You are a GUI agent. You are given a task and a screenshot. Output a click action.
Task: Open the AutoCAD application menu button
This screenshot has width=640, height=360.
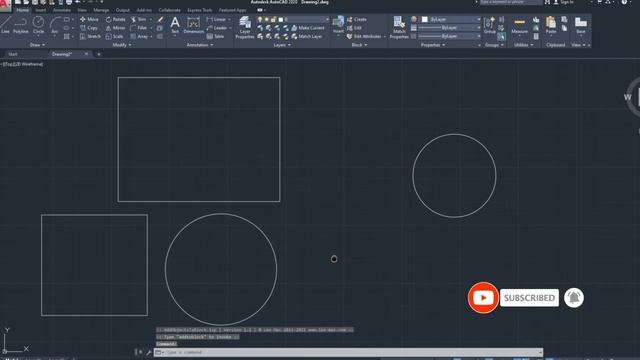pos(4,5)
